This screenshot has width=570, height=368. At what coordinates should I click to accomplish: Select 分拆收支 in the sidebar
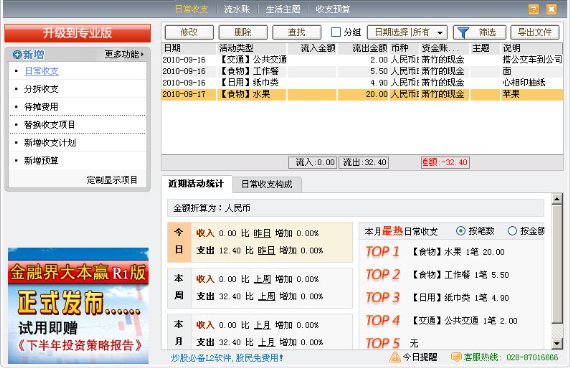(x=41, y=89)
